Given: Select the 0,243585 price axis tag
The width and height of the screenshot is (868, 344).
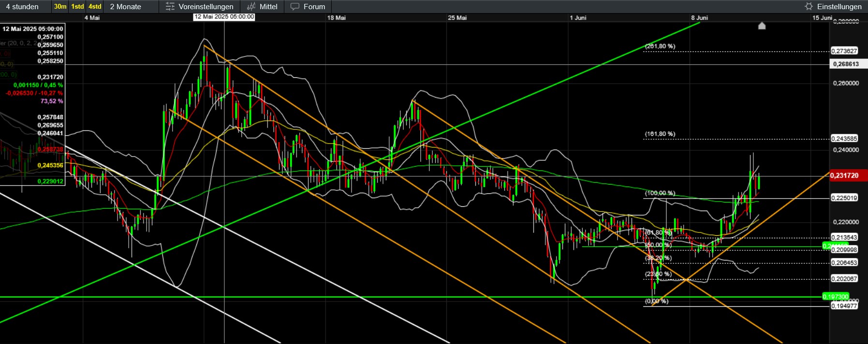Looking at the screenshot, I should tap(844, 139).
